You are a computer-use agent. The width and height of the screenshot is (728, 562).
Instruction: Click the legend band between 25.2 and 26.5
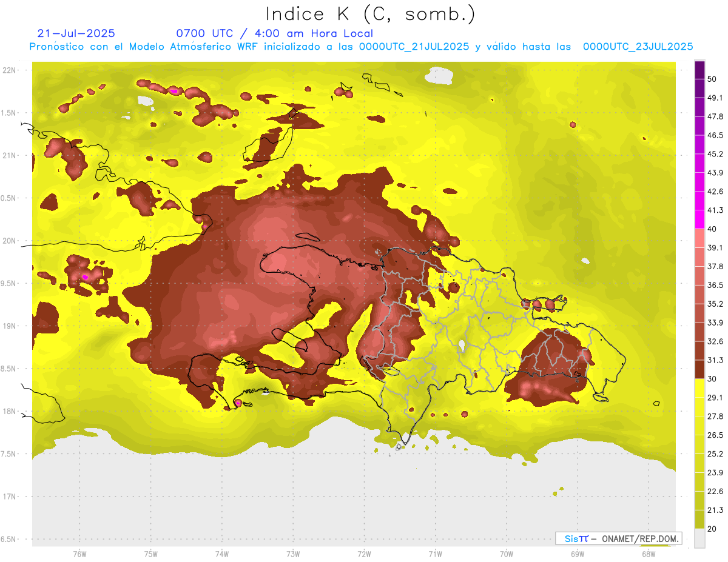(x=699, y=444)
